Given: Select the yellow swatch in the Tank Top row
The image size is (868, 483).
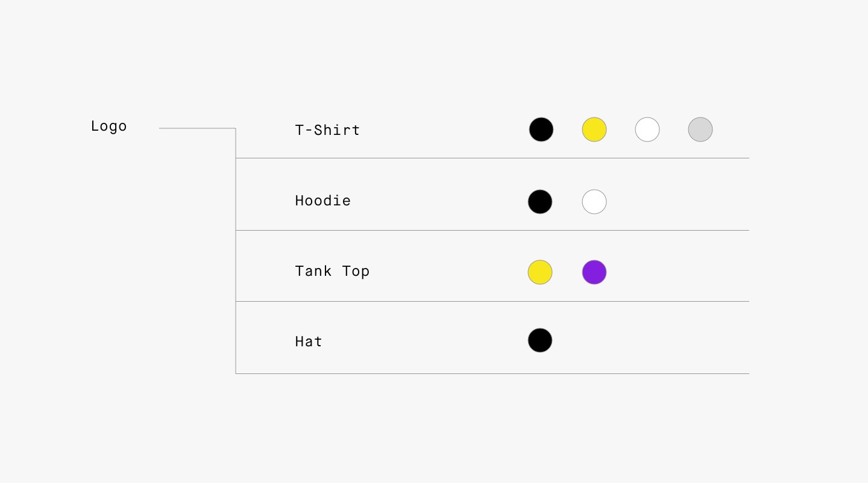Looking at the screenshot, I should click(540, 272).
